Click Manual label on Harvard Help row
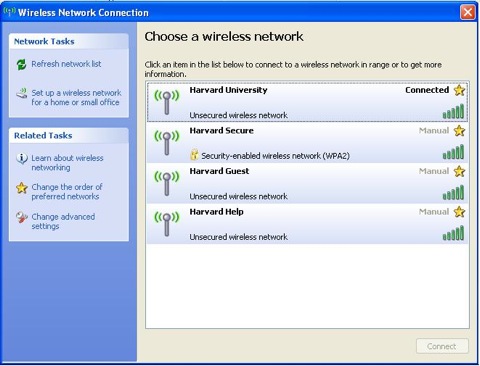The width and height of the screenshot is (480, 366). click(434, 212)
